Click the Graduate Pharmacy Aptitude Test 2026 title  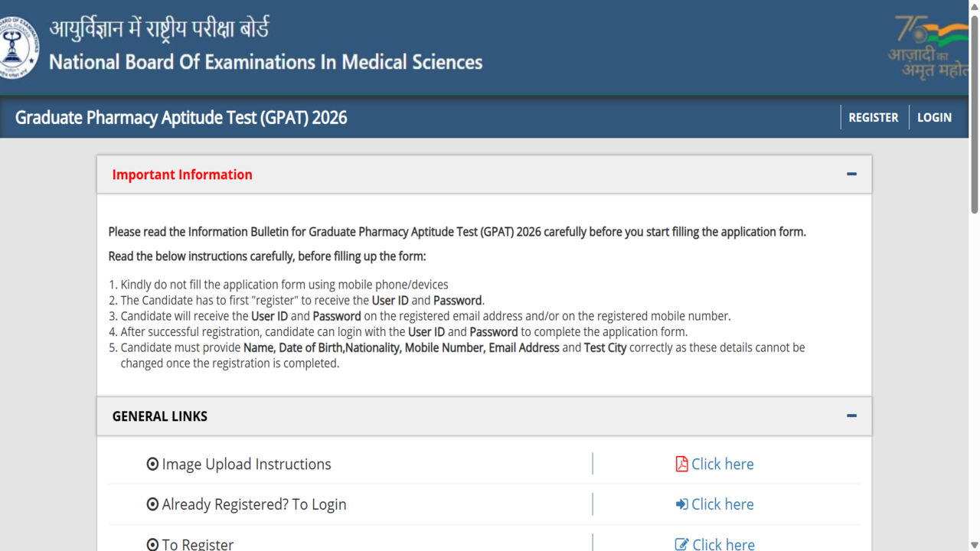point(181,118)
